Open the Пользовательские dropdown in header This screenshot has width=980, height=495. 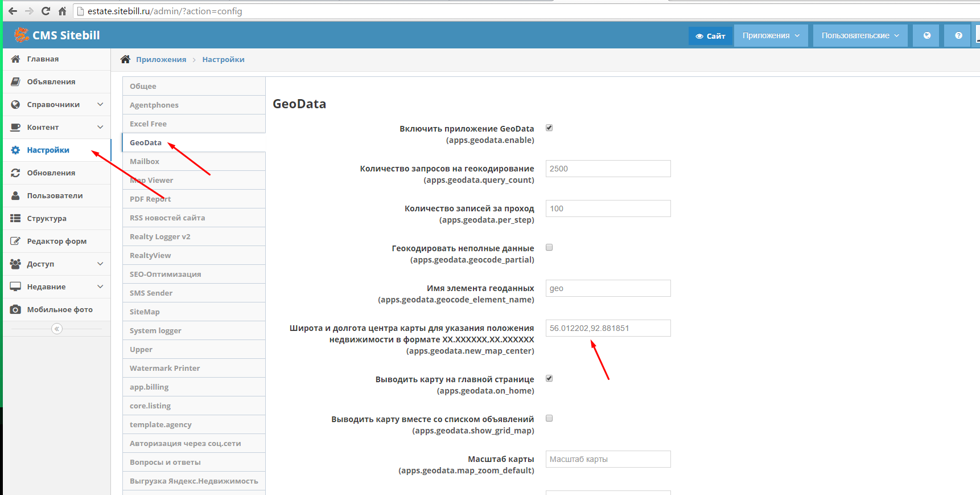click(860, 35)
